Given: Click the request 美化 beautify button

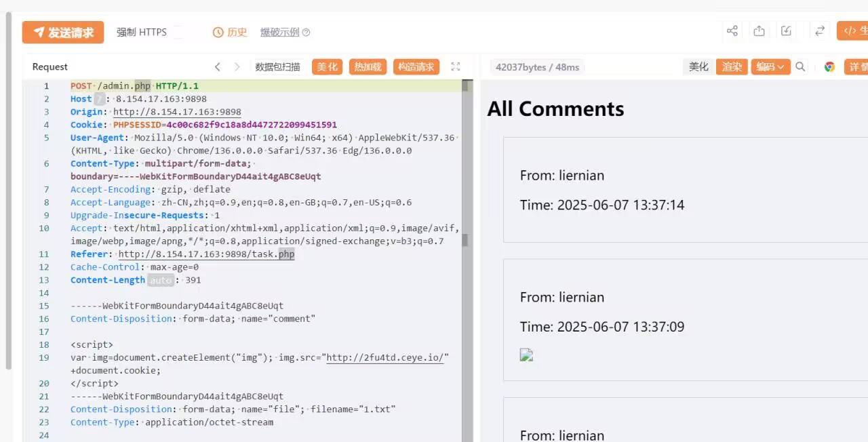Looking at the screenshot, I should [x=327, y=66].
